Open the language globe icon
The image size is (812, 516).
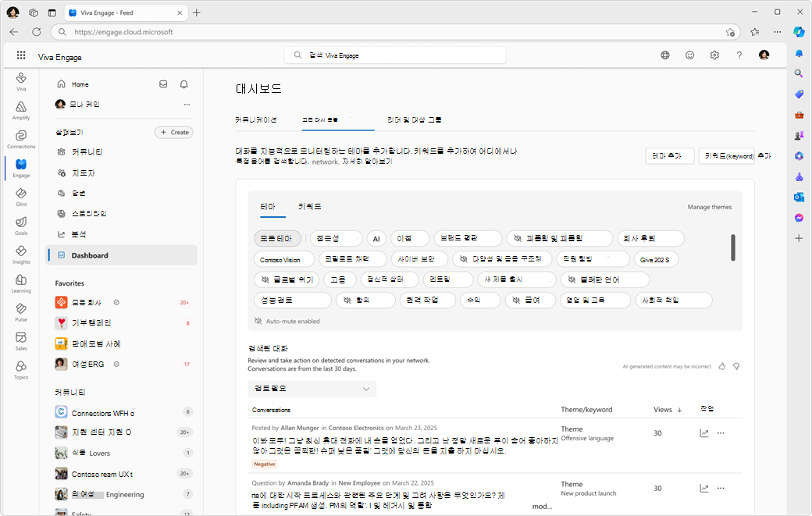(x=665, y=55)
